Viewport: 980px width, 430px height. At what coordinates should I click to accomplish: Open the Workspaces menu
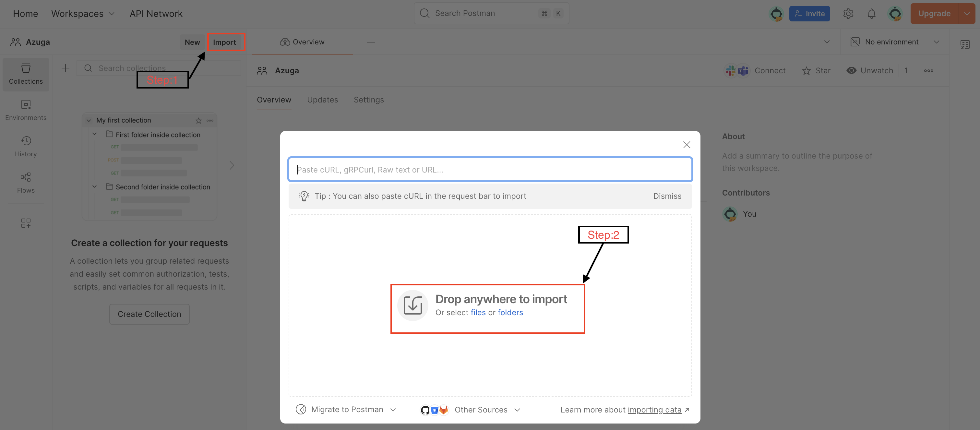(83, 14)
